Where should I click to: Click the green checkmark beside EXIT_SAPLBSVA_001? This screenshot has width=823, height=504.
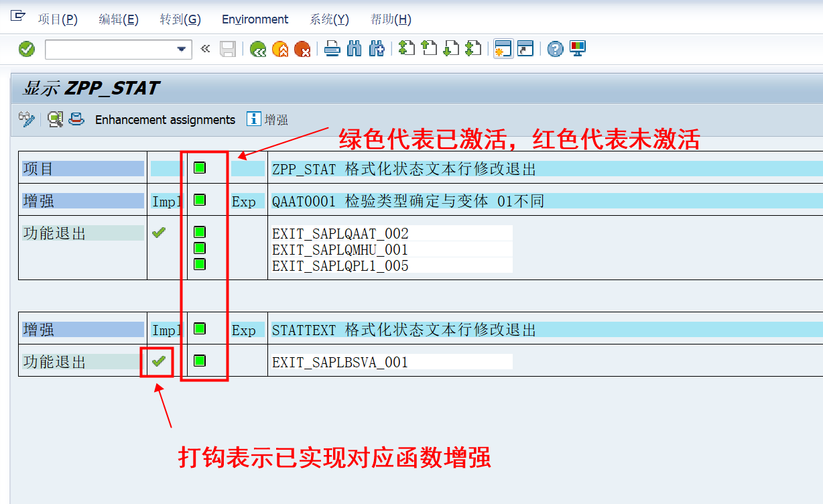coord(158,361)
